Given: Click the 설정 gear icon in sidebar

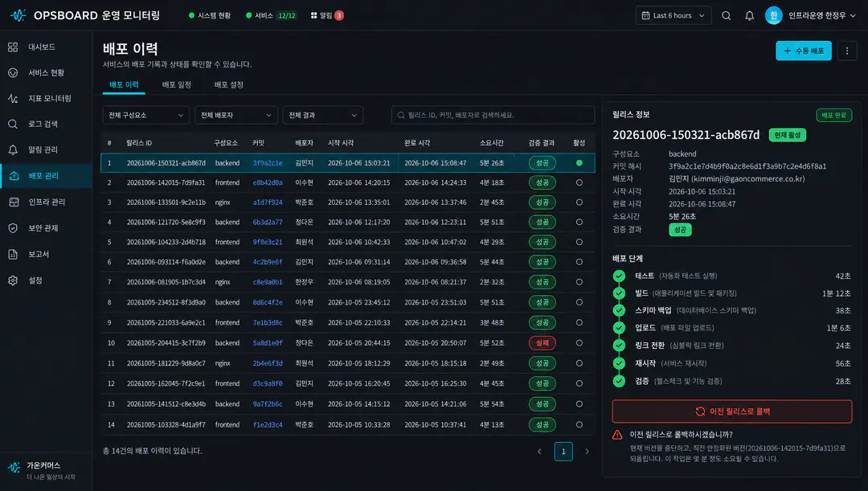Looking at the screenshot, I should (14, 280).
